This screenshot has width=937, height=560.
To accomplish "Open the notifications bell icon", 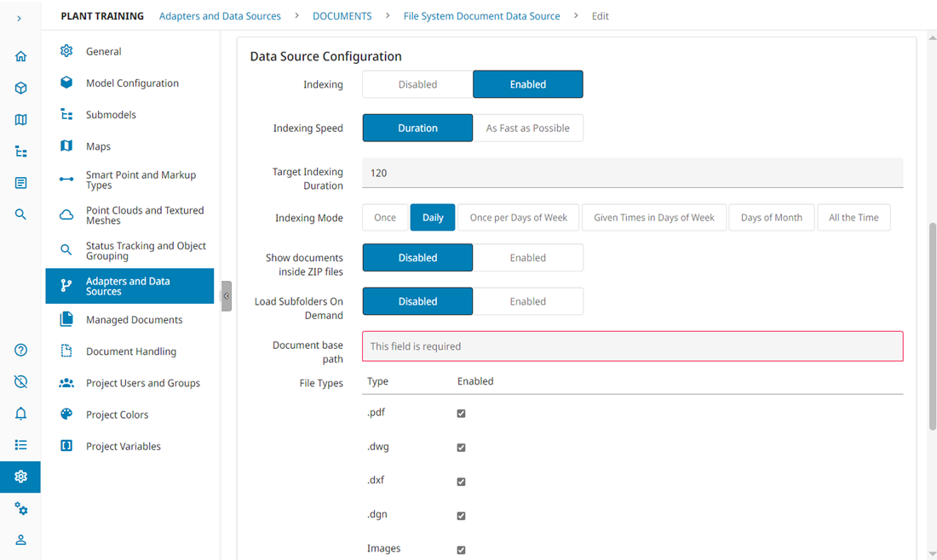I will (20, 413).
